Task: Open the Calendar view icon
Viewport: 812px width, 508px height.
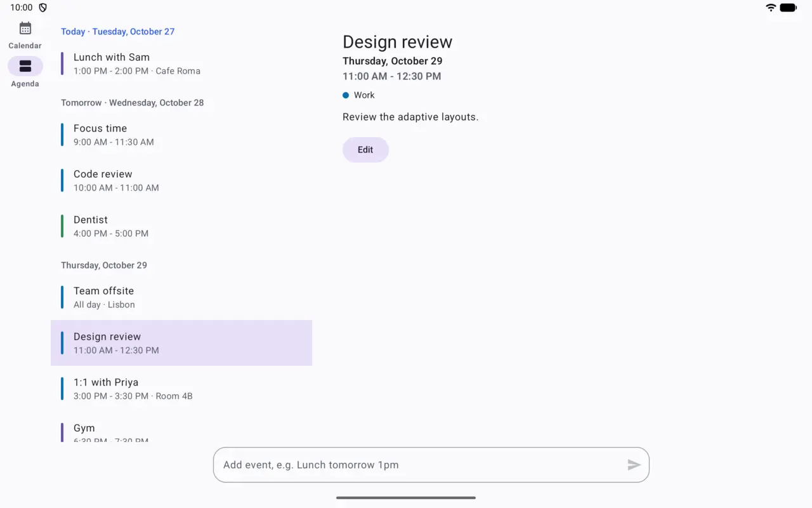Action: [25, 28]
